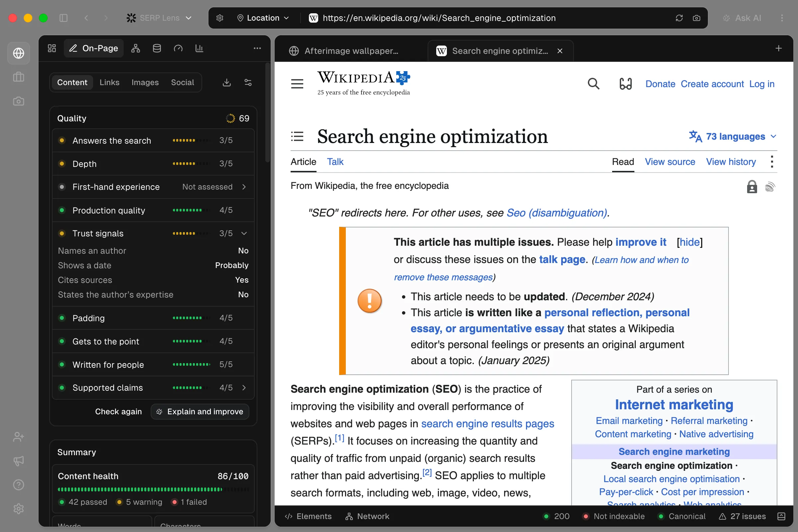Open the site structure hierarchy icon
798x532 pixels.
click(136, 48)
